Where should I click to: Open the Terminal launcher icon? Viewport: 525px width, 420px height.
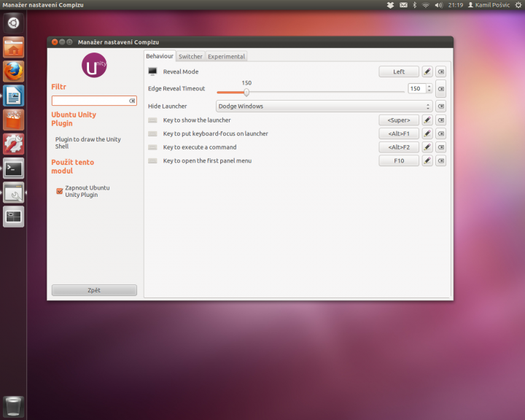(13, 168)
